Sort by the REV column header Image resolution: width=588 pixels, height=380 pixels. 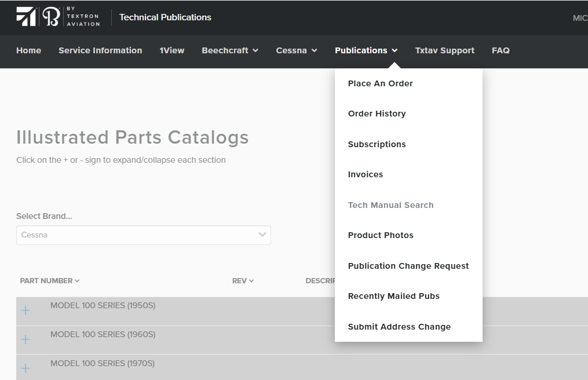[x=243, y=280]
